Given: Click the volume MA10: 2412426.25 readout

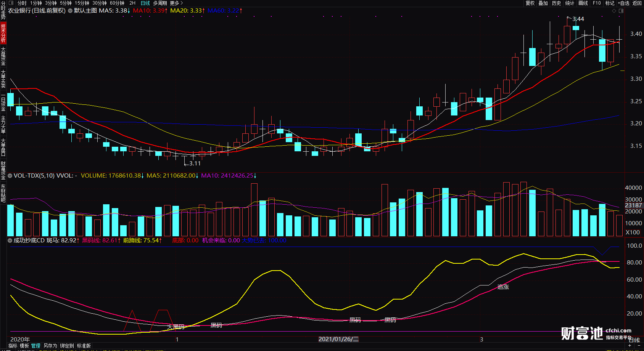Looking at the screenshot, I should tap(229, 176).
